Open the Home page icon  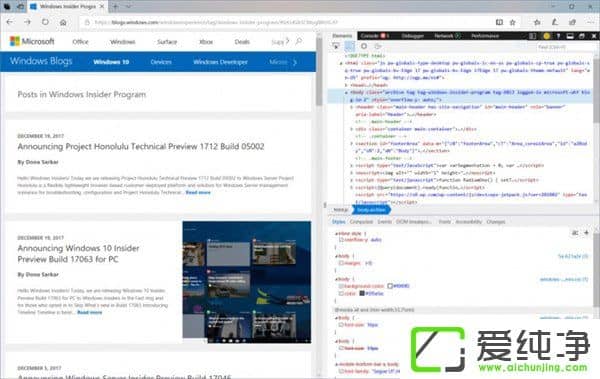pyautogui.click(x=63, y=22)
